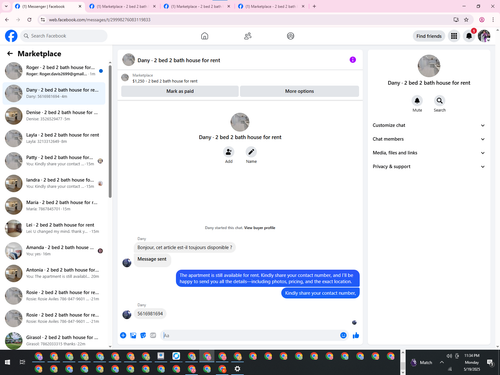Mute the conversation with bell icon

point(417,100)
